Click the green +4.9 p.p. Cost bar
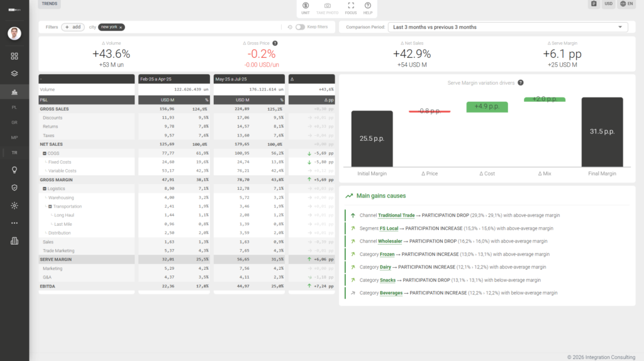644x361 pixels. (x=487, y=107)
